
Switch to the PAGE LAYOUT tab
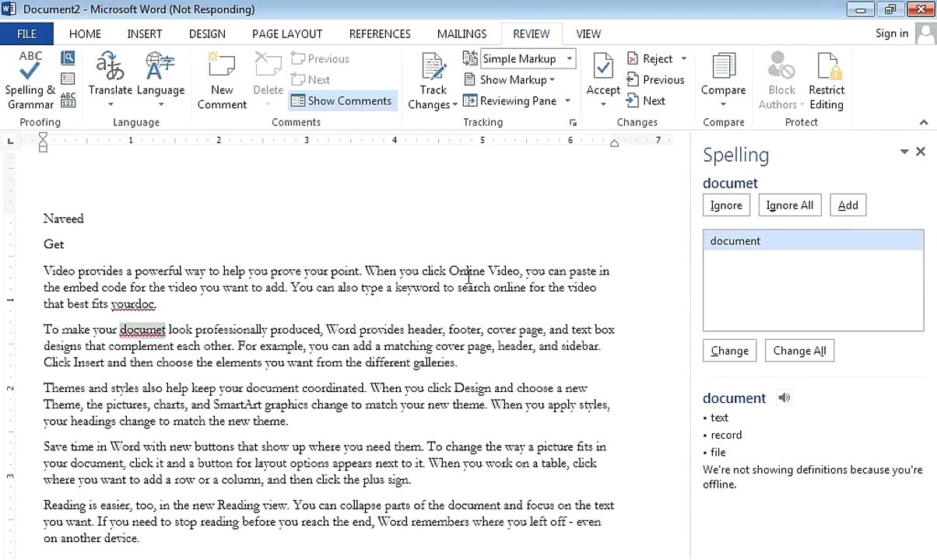pos(287,34)
